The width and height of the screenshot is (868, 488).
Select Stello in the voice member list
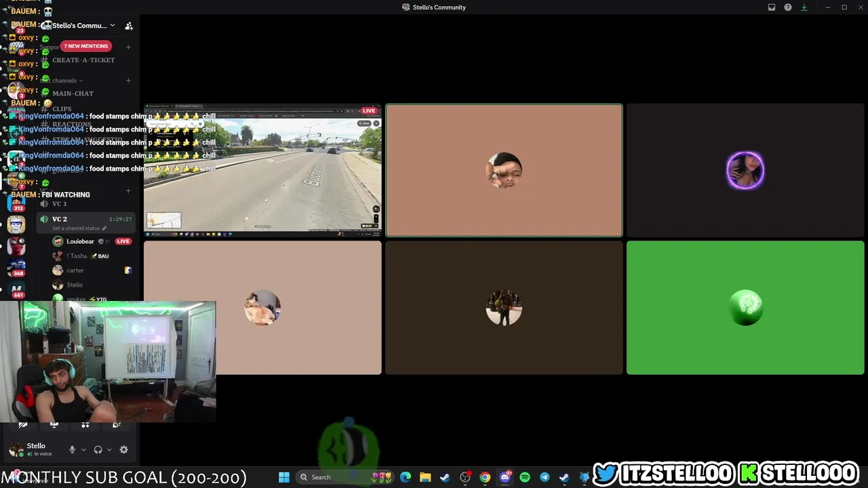tap(75, 285)
